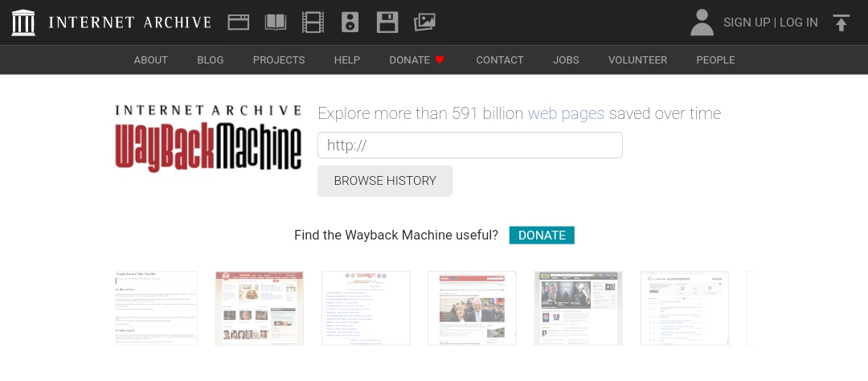Open the Audio speaker icon

350,23
